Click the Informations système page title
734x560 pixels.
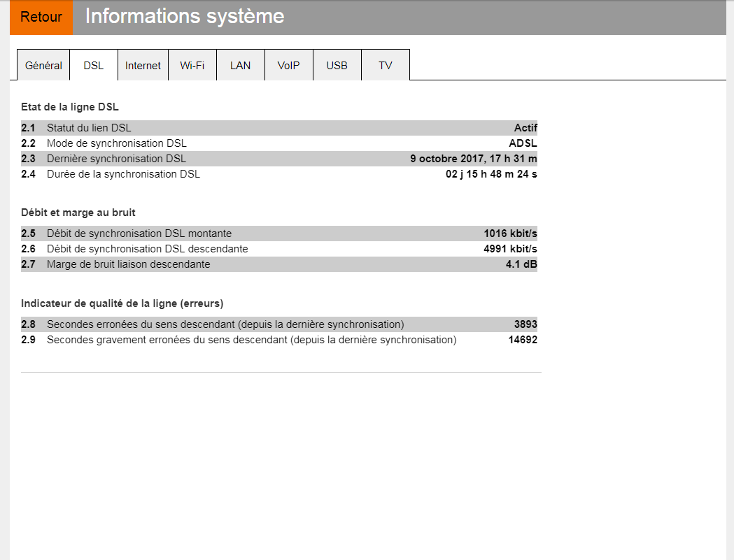[x=185, y=17]
